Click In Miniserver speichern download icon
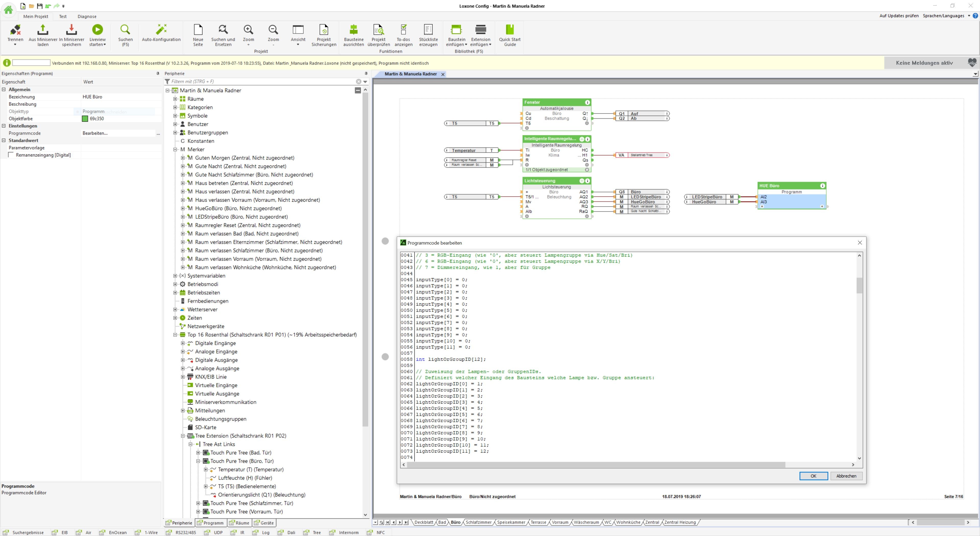Screen dimensions: 980x536 (x=71, y=30)
